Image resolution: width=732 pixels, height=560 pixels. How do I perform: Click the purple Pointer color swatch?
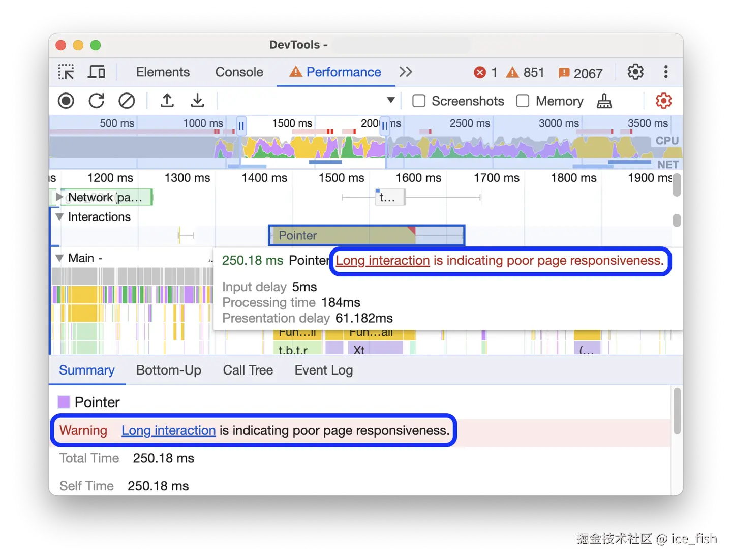point(64,402)
